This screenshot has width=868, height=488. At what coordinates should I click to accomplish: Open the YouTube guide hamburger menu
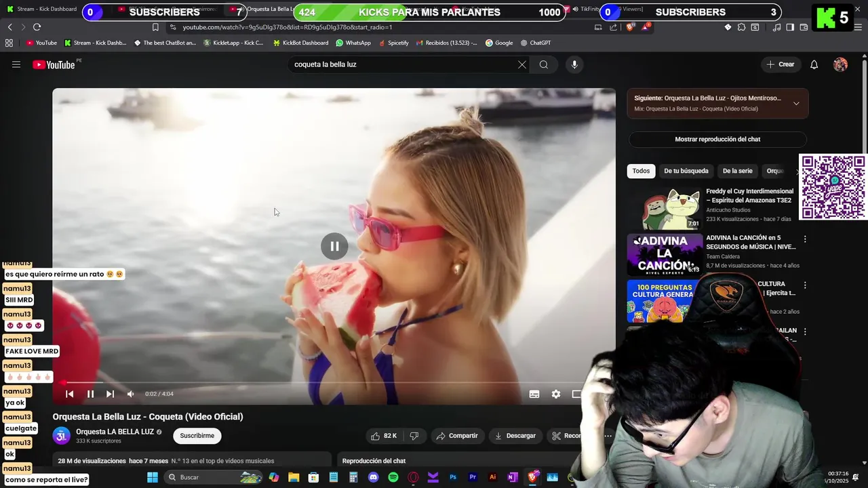coord(16,64)
